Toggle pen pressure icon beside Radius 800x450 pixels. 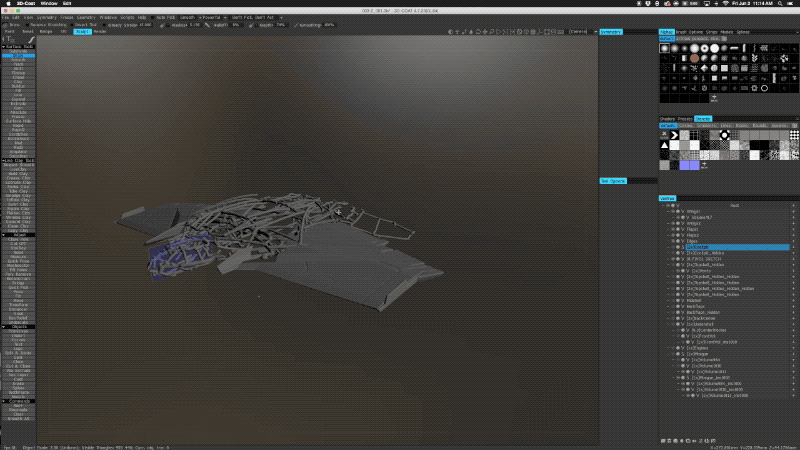click(162, 25)
